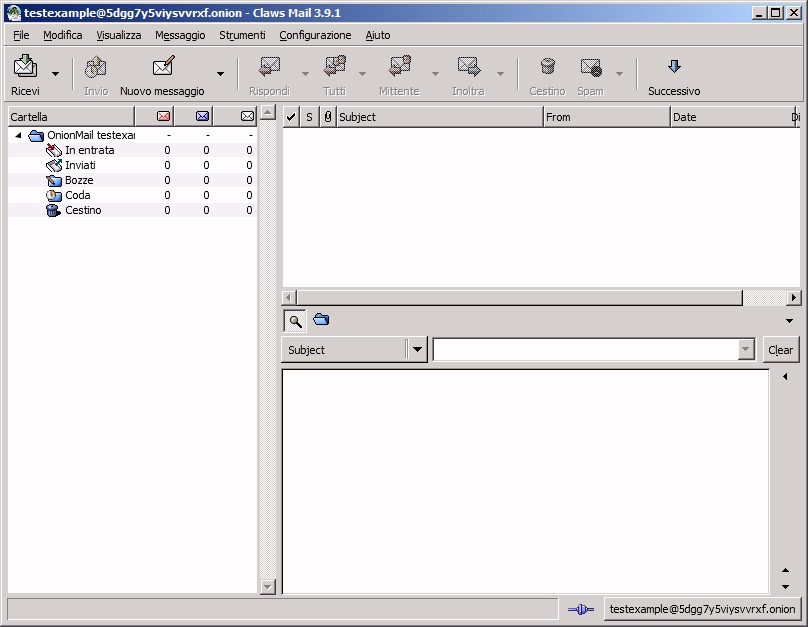Screen dimensions: 808x627
Task: Open a Nuovo messaggio compose window
Action: click(162, 68)
